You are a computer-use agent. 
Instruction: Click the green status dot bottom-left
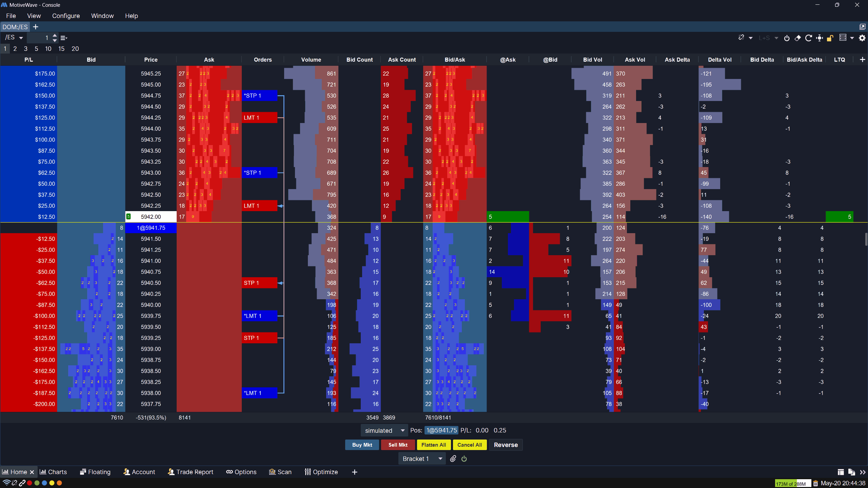point(37,483)
